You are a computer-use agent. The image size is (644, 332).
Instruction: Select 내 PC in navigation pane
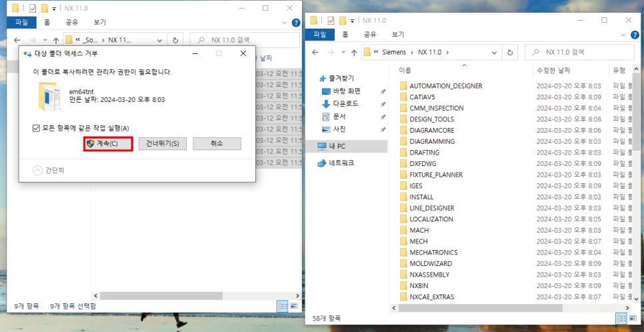346,146
